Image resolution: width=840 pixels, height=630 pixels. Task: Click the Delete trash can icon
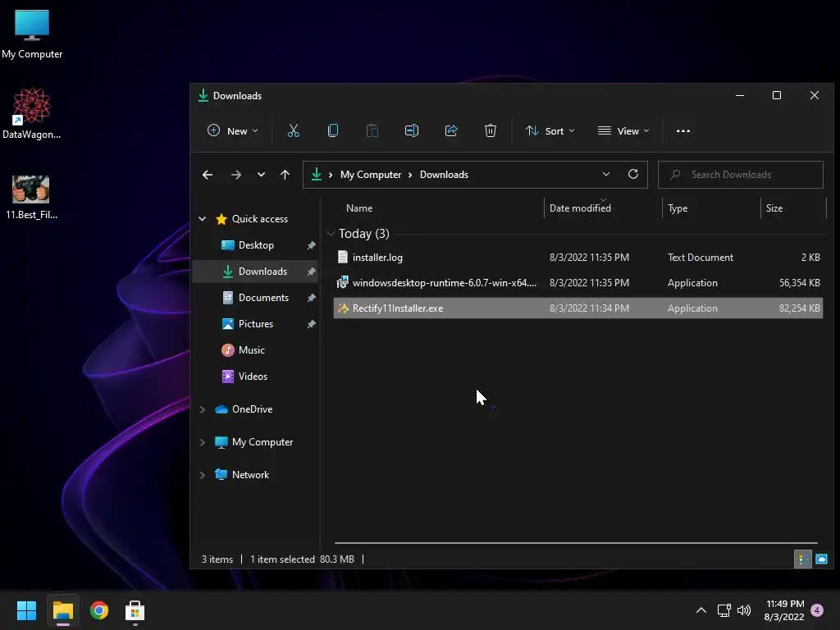(491, 130)
